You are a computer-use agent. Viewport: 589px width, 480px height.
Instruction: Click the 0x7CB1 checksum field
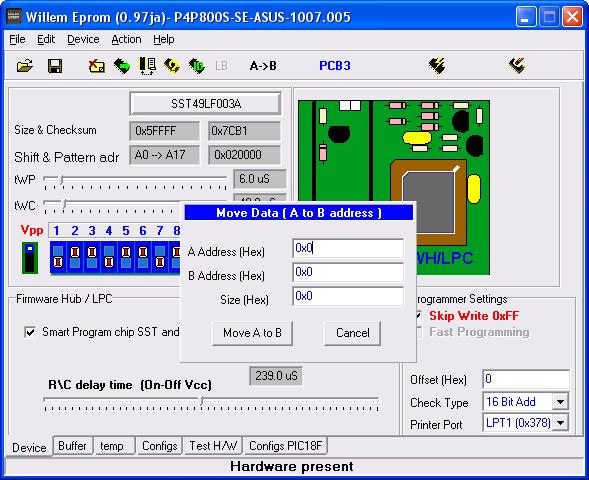point(244,131)
